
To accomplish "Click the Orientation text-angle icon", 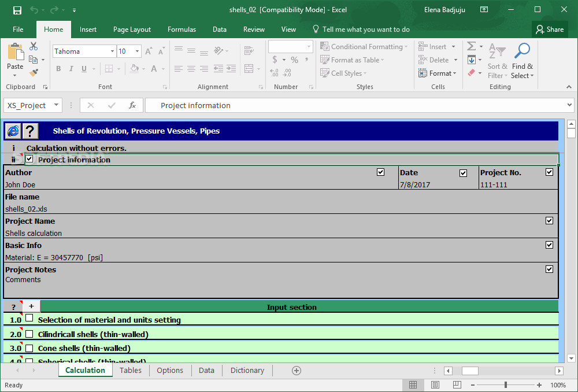I will tap(218, 50).
